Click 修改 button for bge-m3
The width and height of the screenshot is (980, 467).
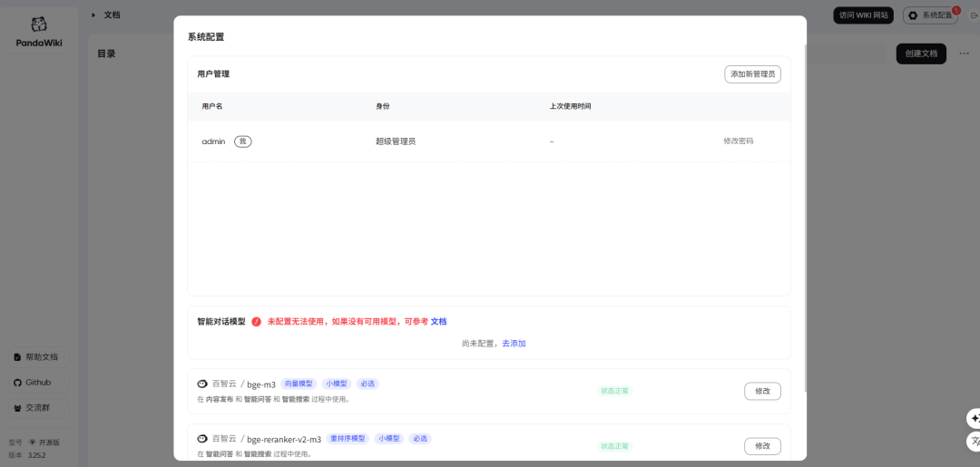point(762,392)
